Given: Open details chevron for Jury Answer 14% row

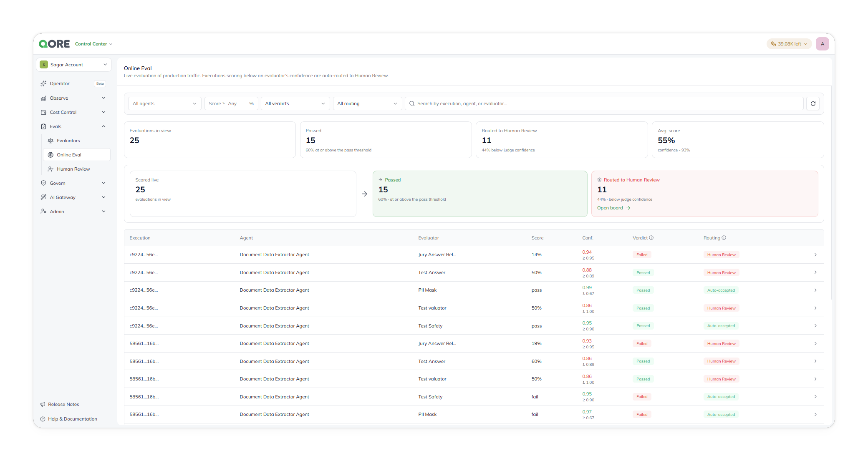Looking at the screenshot, I should coord(815,254).
